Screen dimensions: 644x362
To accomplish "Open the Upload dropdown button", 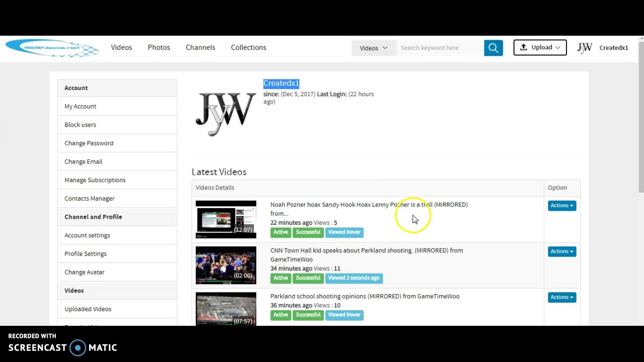I will coord(540,47).
